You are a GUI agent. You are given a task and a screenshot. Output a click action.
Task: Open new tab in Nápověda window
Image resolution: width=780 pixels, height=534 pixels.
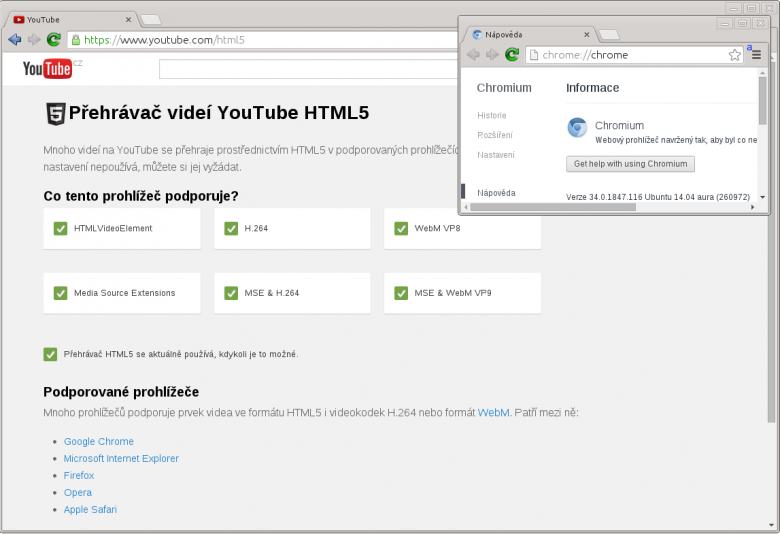609,35
